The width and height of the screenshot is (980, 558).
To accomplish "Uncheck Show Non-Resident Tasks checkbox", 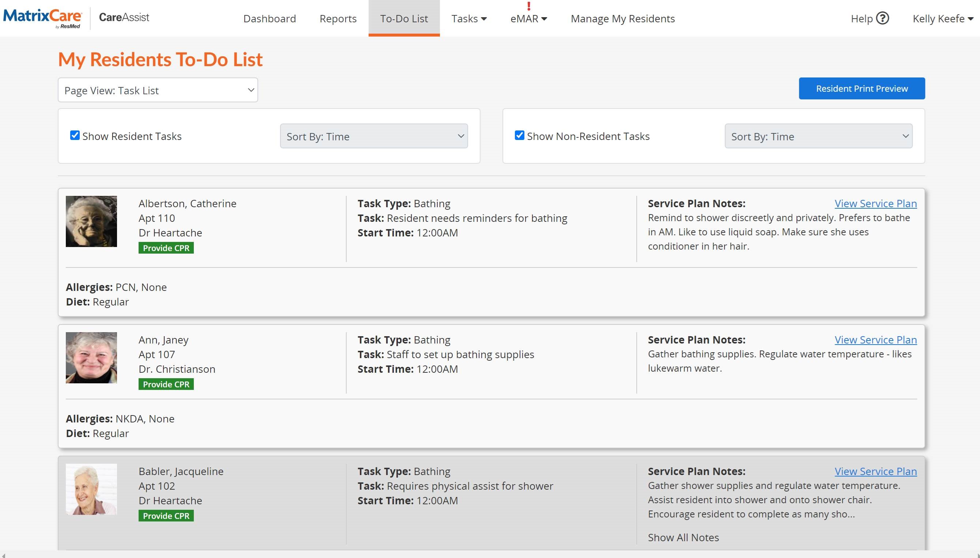I will click(x=519, y=135).
